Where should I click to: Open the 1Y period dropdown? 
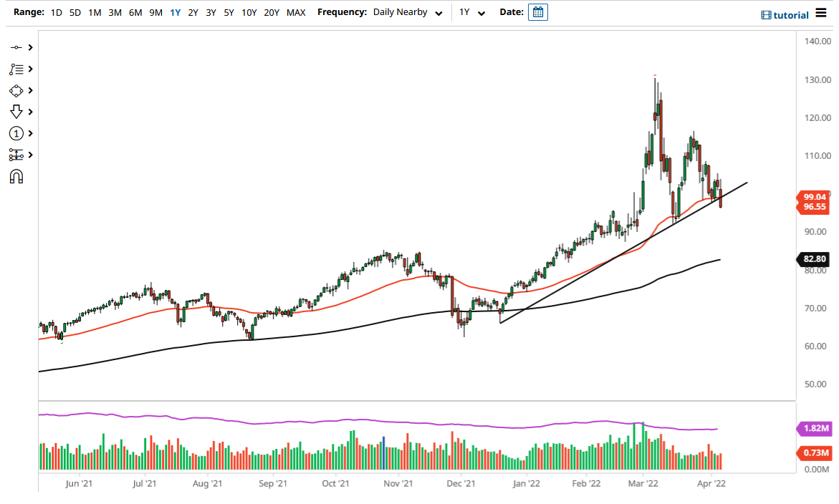469,12
